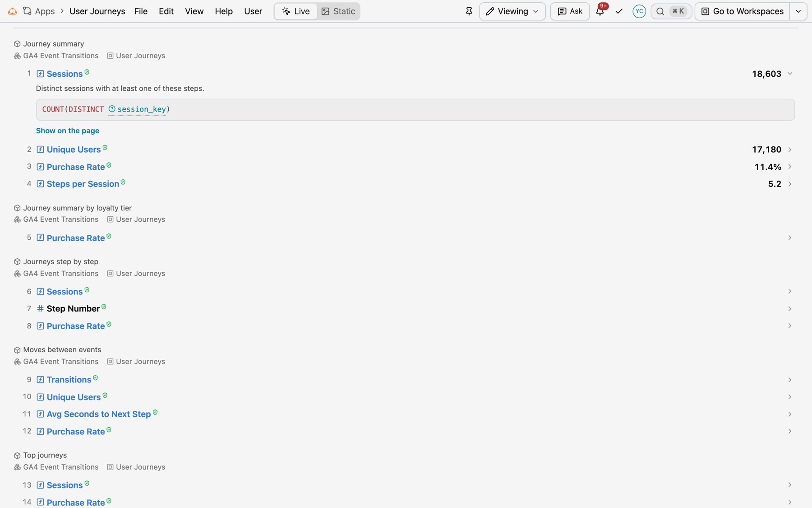The height and width of the screenshot is (508, 812).
Task: Open the search box with ⌘K
Action: click(x=671, y=11)
